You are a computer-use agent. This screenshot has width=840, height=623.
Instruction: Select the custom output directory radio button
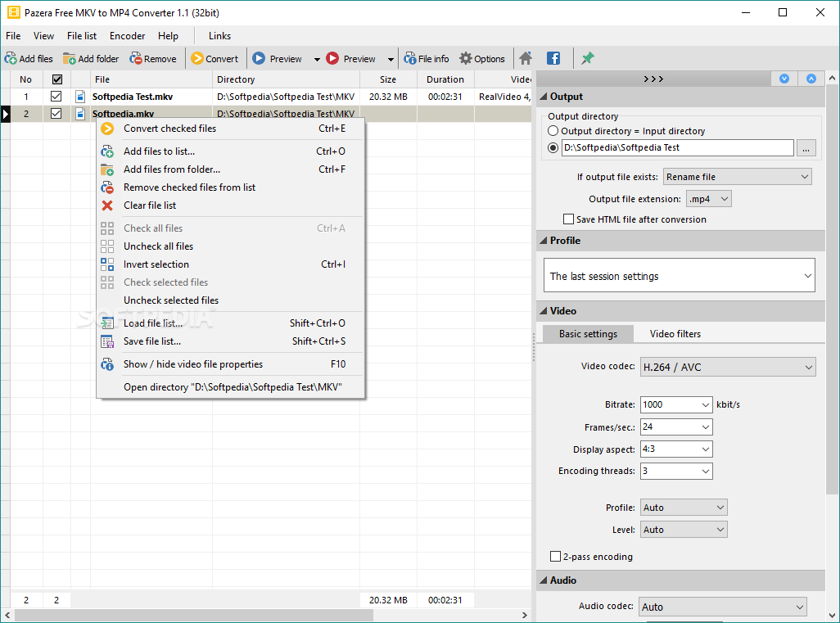click(x=553, y=148)
